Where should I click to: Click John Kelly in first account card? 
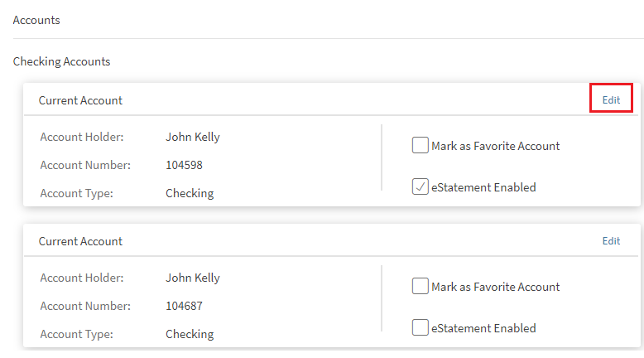193,137
